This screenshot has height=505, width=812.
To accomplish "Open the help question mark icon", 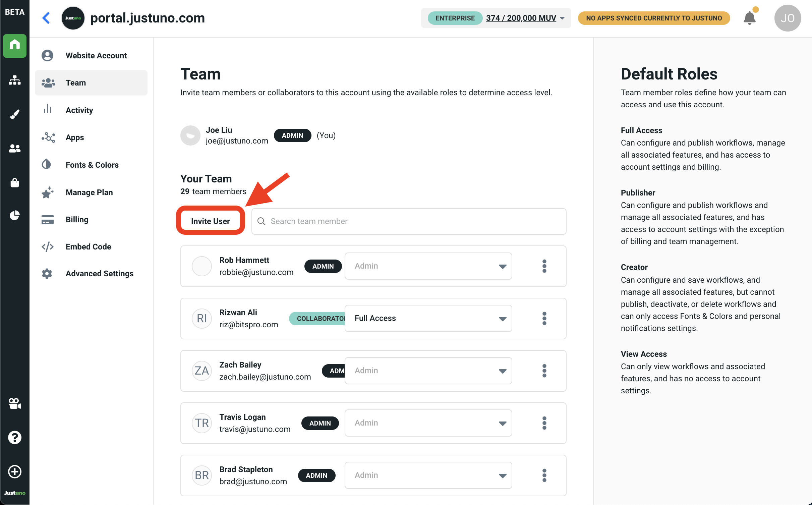I will pos(15,437).
